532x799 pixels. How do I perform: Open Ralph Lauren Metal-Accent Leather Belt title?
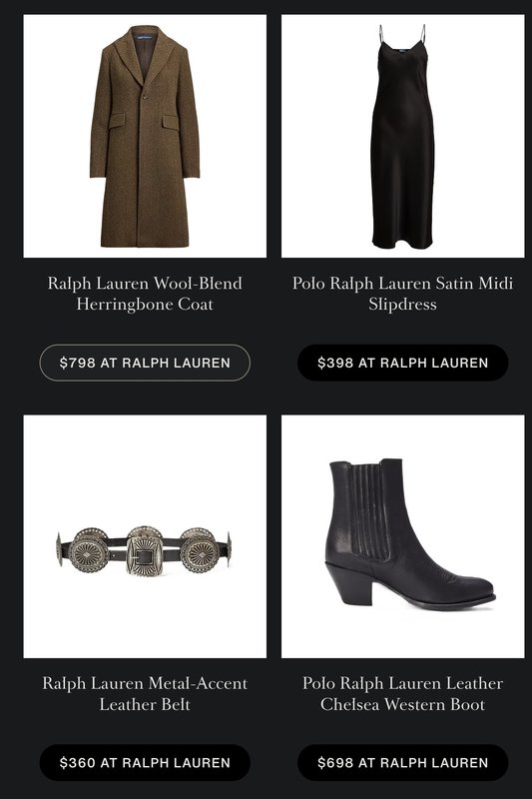145,693
